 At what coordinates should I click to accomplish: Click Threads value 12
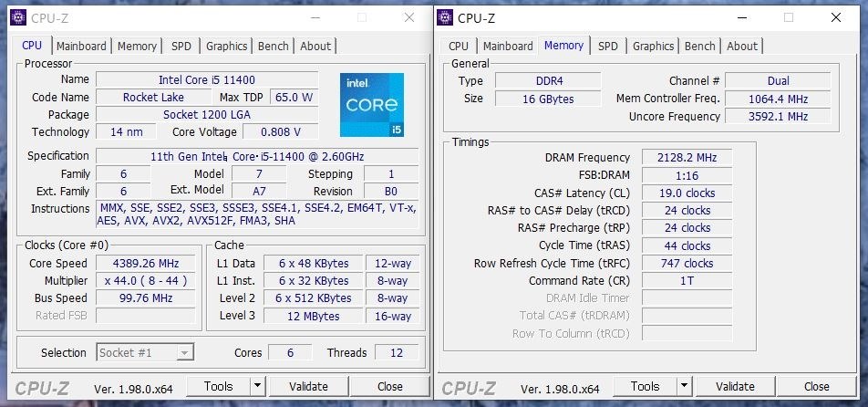pyautogui.click(x=397, y=352)
